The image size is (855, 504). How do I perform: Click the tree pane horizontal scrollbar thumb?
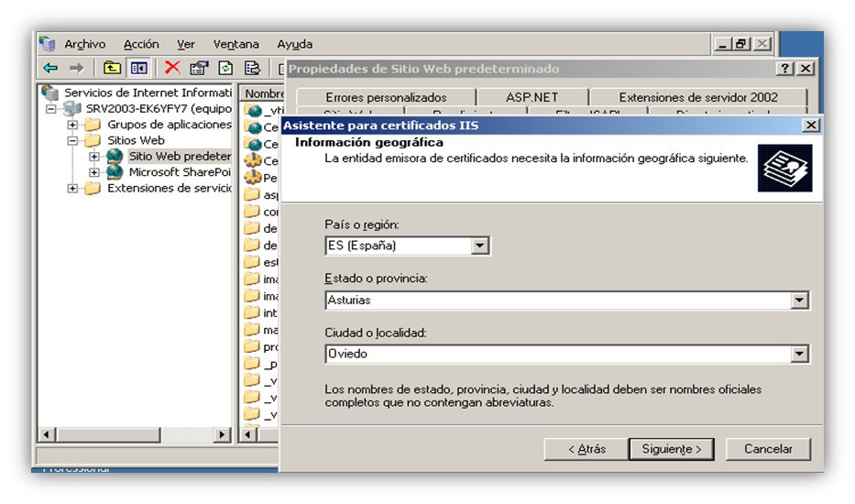pyautogui.click(x=107, y=434)
